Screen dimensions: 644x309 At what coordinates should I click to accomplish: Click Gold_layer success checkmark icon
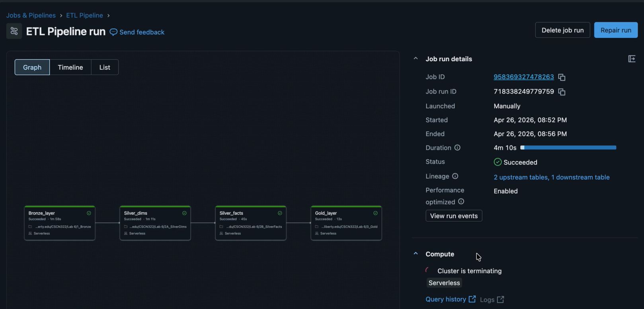coord(375,213)
